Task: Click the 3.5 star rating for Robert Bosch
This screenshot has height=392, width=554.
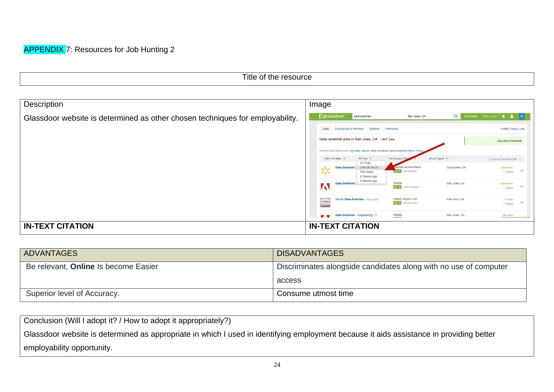Action: pos(397,203)
